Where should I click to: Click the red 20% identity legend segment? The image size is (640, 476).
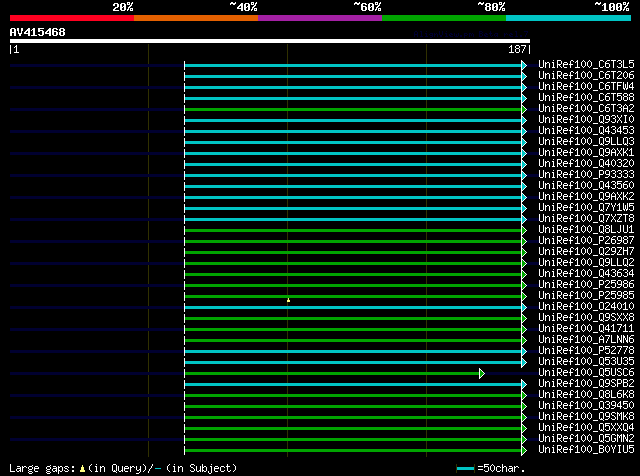pos(72,18)
